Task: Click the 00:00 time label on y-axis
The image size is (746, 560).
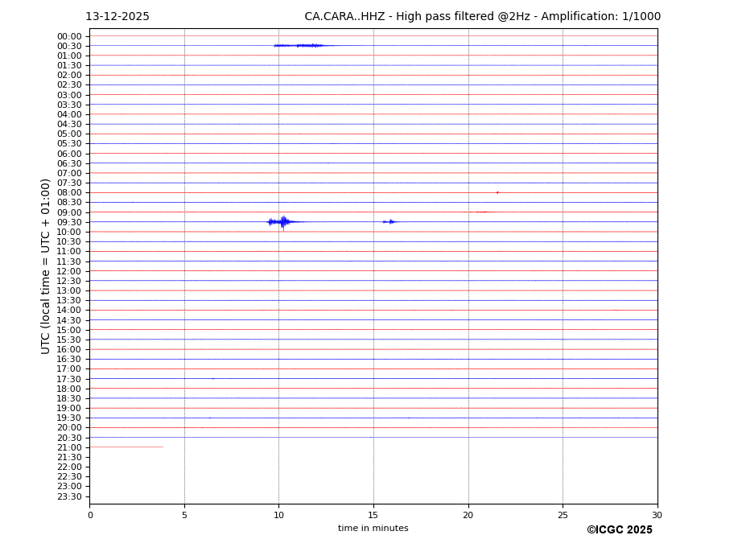Action: [x=69, y=36]
